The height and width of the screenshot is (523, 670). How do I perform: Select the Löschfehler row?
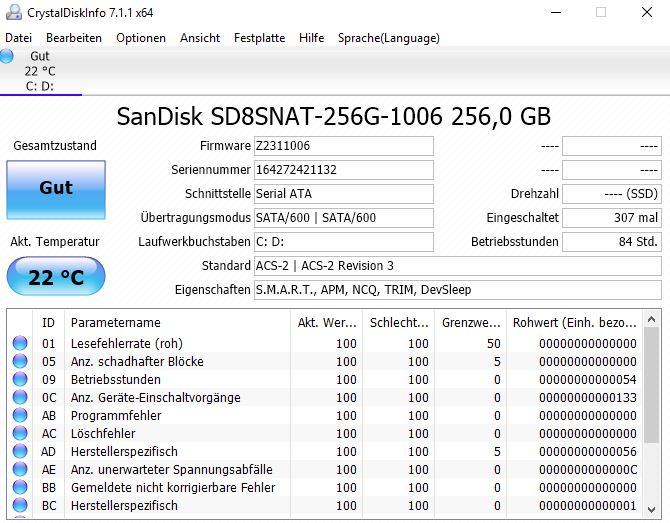(326, 433)
